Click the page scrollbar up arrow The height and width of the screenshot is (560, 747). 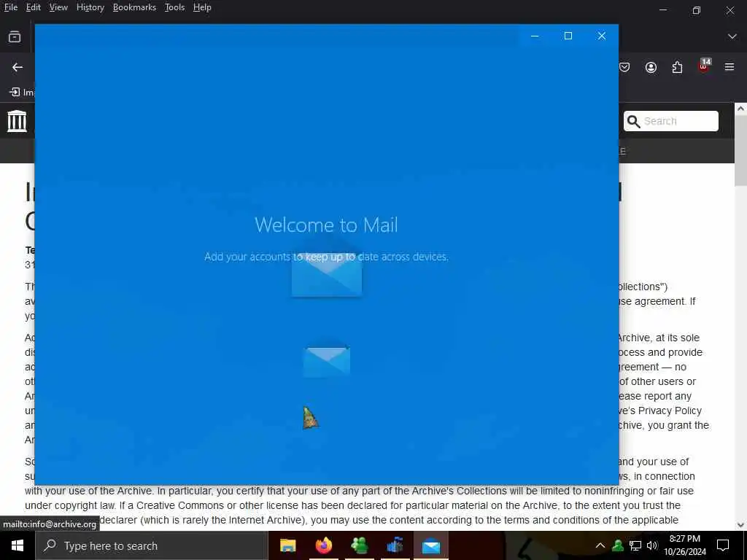point(740,109)
